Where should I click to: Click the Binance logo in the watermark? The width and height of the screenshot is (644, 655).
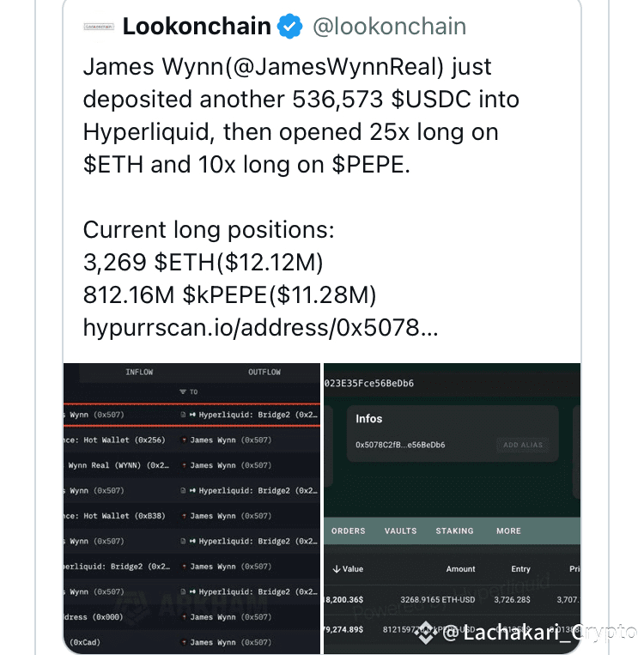[426, 633]
